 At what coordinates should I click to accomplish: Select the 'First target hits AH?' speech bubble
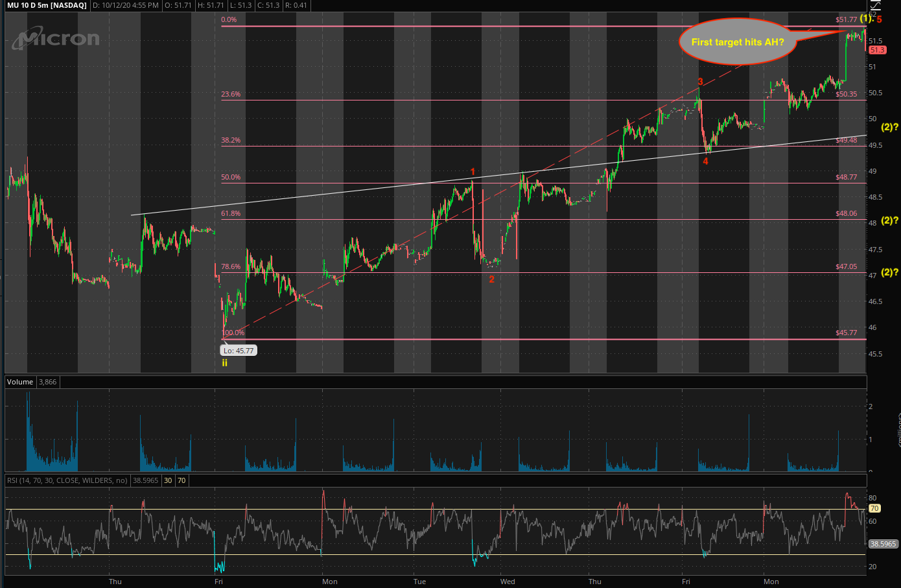point(738,42)
